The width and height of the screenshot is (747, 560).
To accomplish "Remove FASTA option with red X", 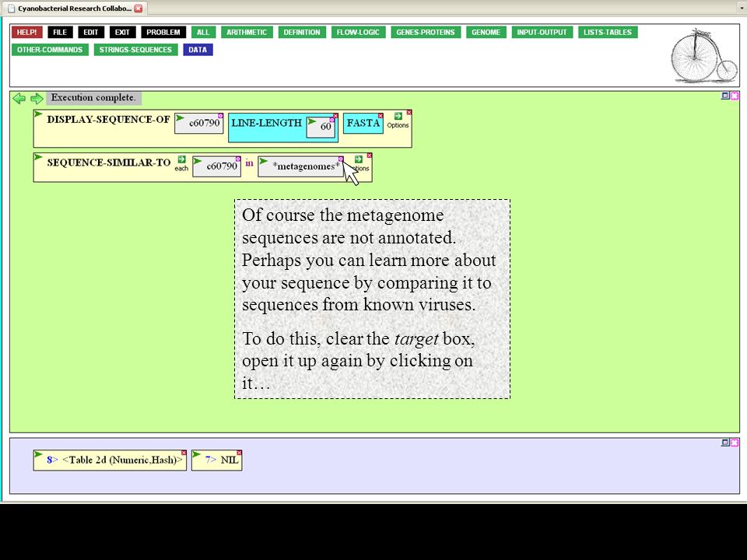I will tap(381, 116).
